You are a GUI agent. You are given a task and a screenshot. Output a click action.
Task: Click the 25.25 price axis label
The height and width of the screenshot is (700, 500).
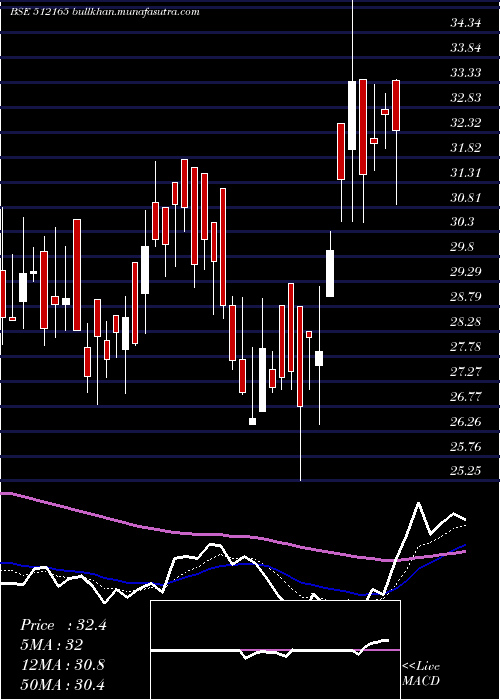[x=466, y=471]
